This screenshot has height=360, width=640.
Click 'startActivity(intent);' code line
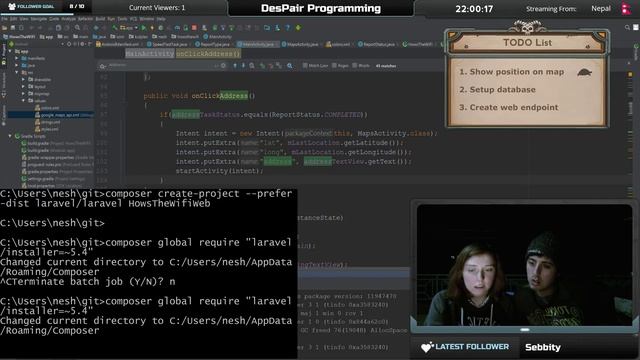[x=219, y=171]
